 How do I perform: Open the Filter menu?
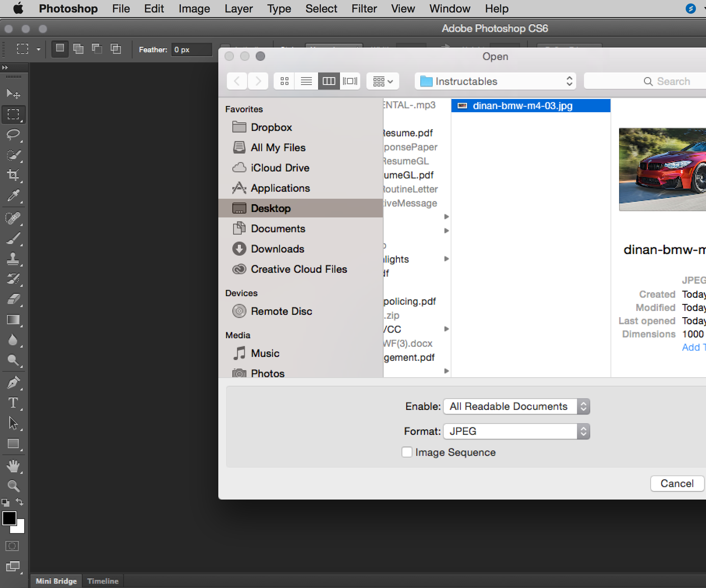364,8
